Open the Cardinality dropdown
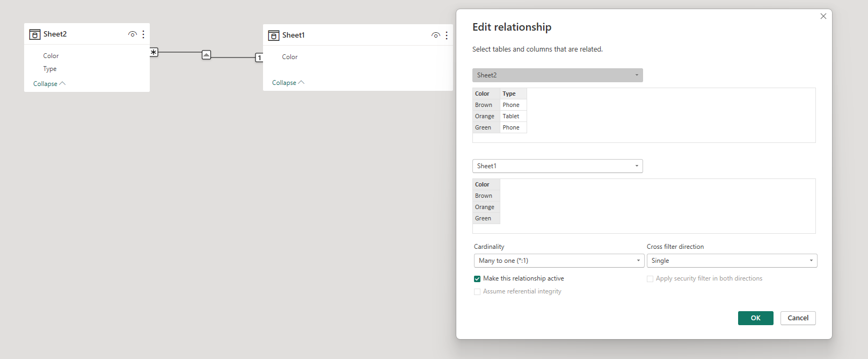The height and width of the screenshot is (359, 868). [x=559, y=261]
